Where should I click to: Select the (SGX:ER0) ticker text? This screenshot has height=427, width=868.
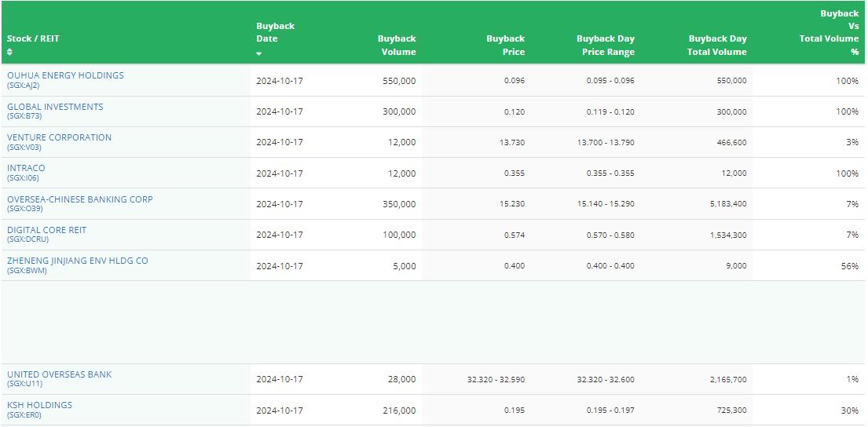[24, 414]
